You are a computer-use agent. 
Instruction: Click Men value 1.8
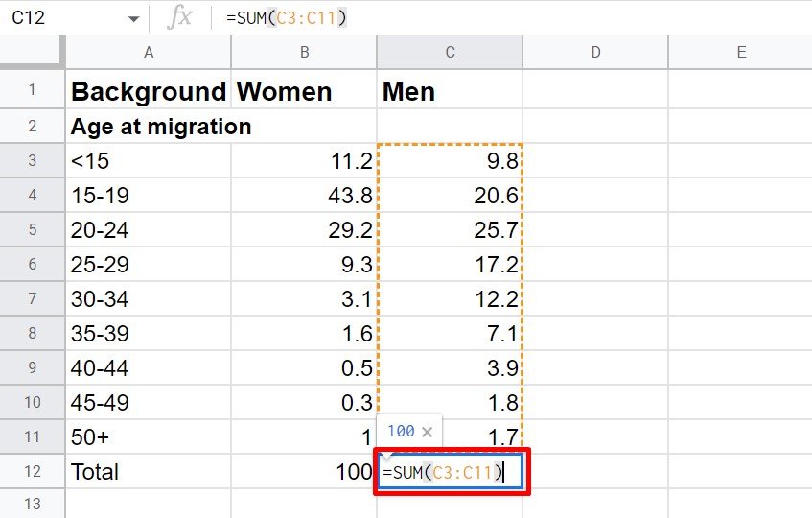point(450,402)
